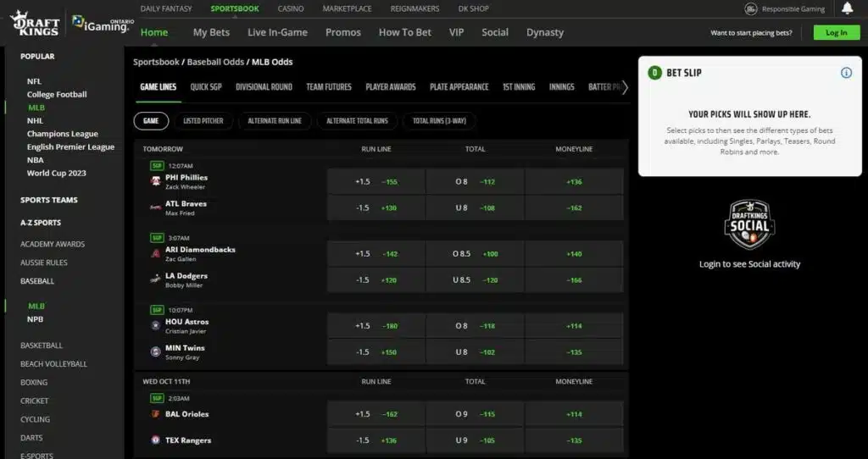
Task: Pick Astros moneyline +114
Action: tap(574, 326)
